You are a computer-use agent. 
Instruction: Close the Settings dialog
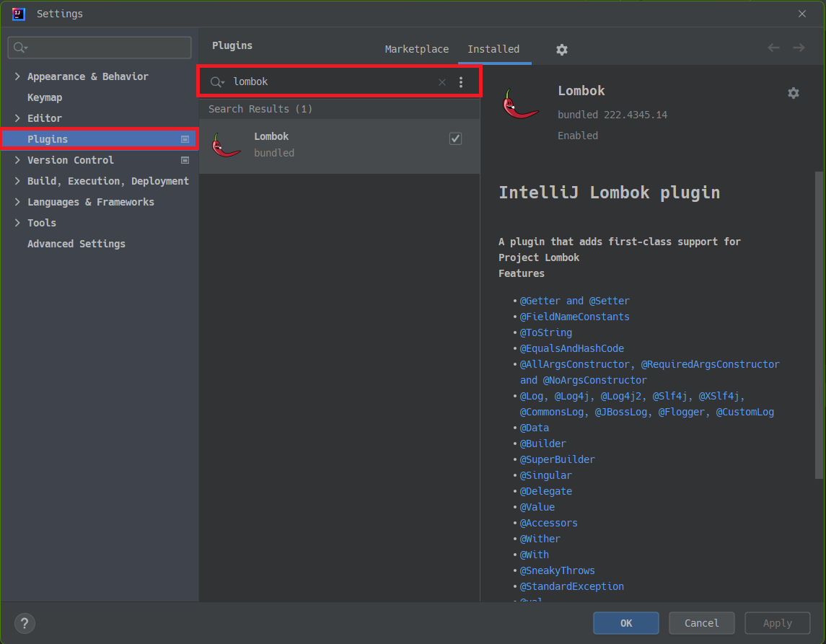point(801,14)
